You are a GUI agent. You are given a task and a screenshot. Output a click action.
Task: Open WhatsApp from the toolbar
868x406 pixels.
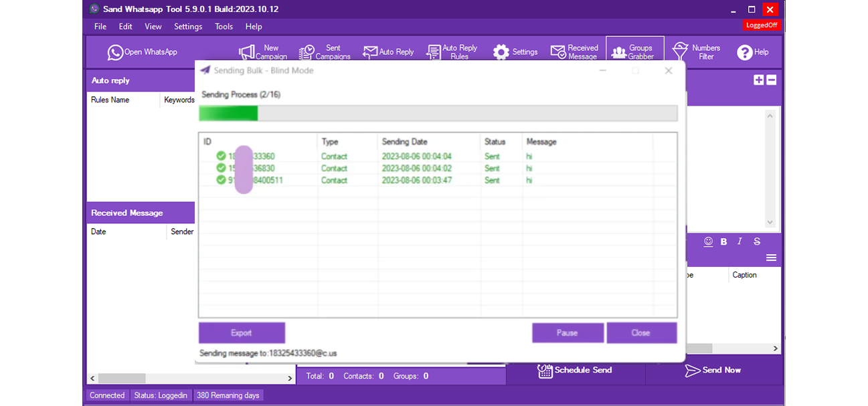[x=142, y=52]
